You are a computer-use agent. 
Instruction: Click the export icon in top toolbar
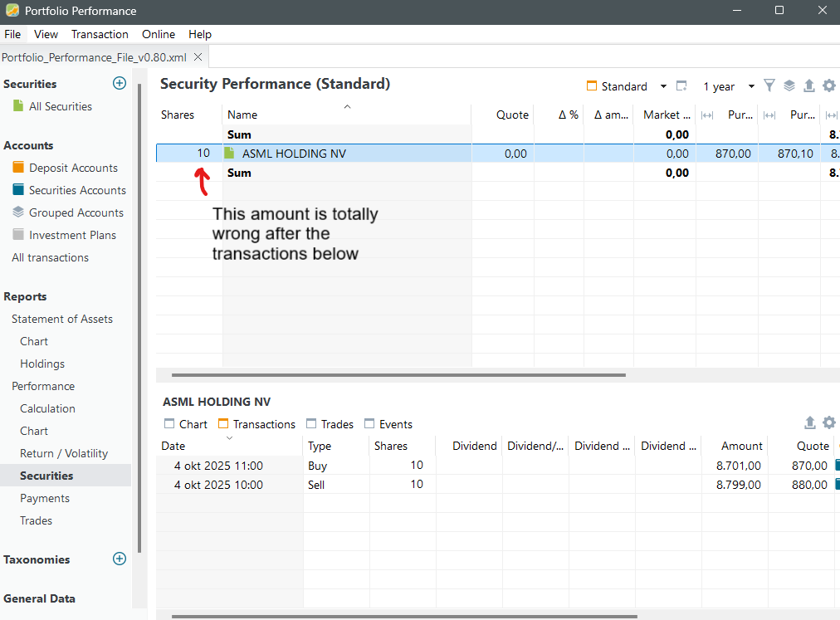[809, 85]
